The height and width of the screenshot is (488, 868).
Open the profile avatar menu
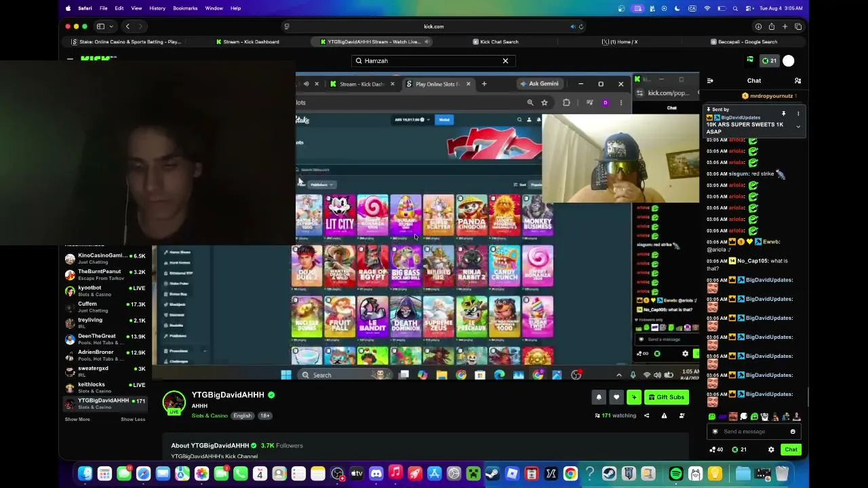click(789, 61)
